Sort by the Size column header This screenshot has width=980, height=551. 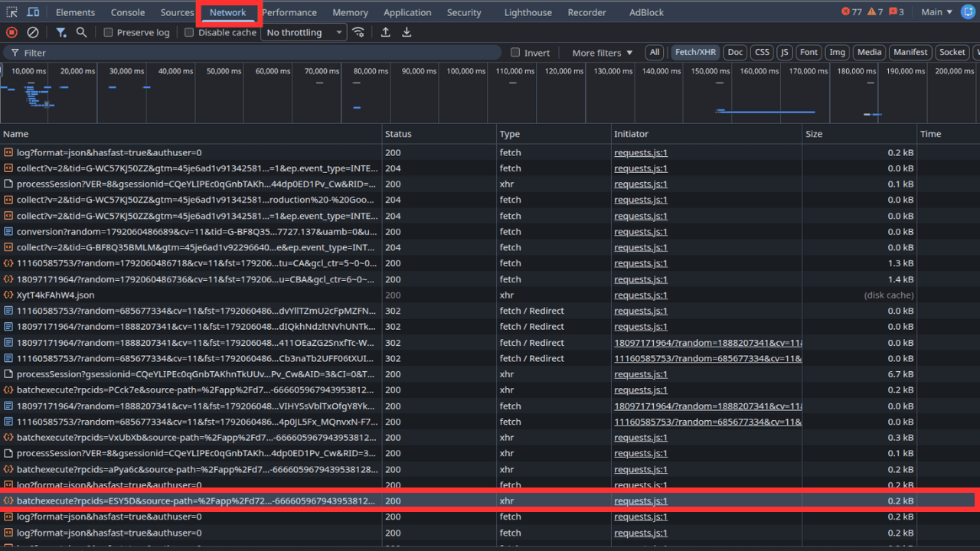pos(859,134)
